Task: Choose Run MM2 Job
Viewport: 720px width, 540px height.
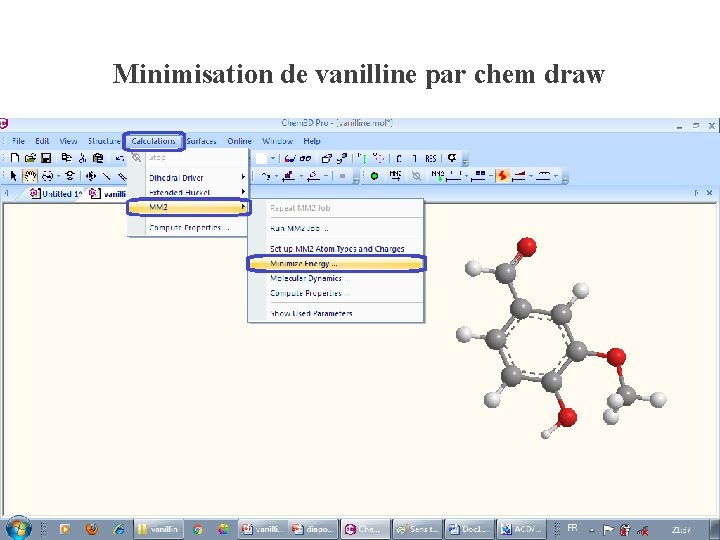Action: pyautogui.click(x=336, y=228)
